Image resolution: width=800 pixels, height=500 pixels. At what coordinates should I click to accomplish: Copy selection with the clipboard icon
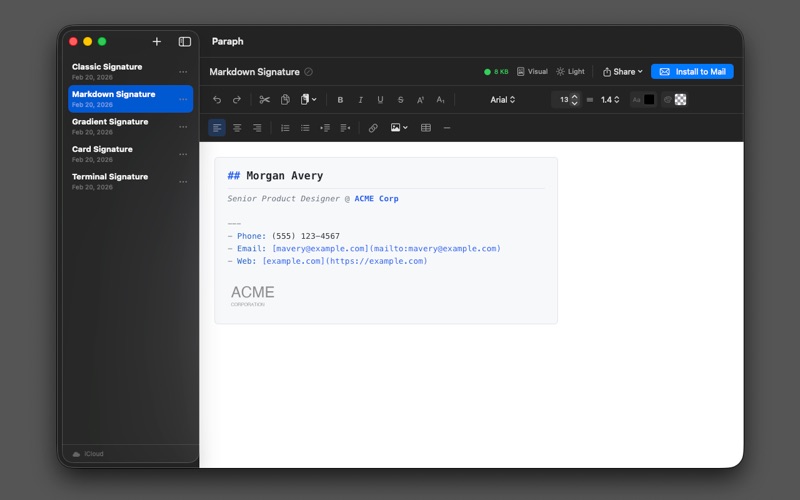pos(285,100)
